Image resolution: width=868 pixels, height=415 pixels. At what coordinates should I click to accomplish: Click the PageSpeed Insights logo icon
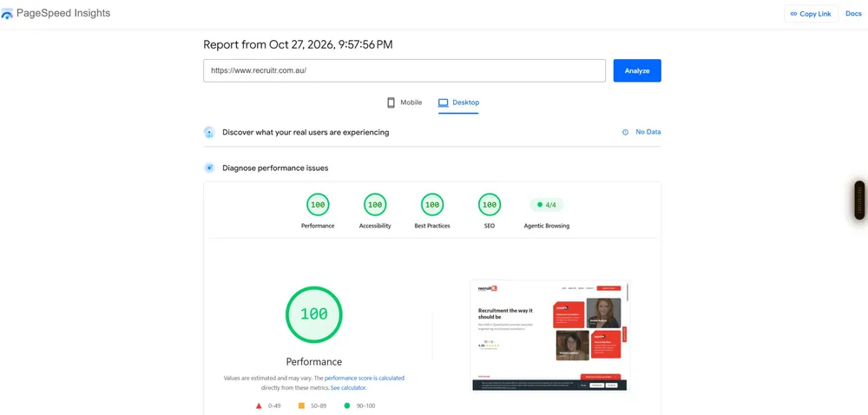pos(7,14)
